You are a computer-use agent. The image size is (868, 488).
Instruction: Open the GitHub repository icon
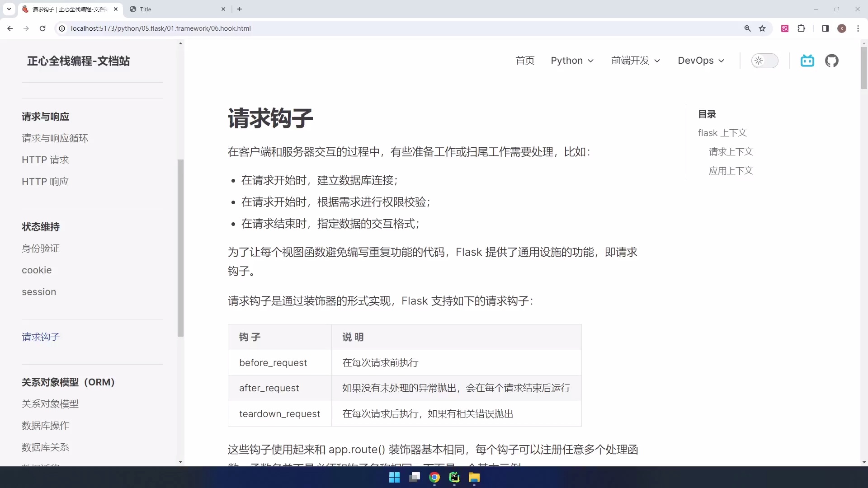[x=832, y=61]
